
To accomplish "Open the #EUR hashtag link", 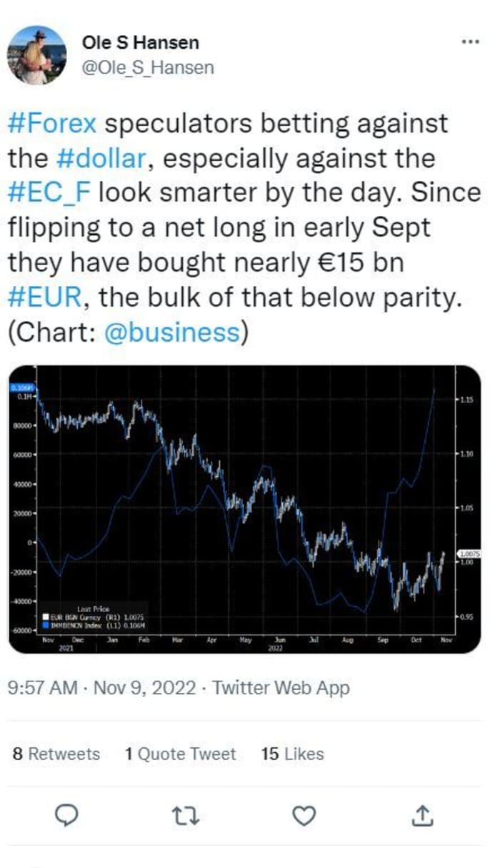I will 44,297.
